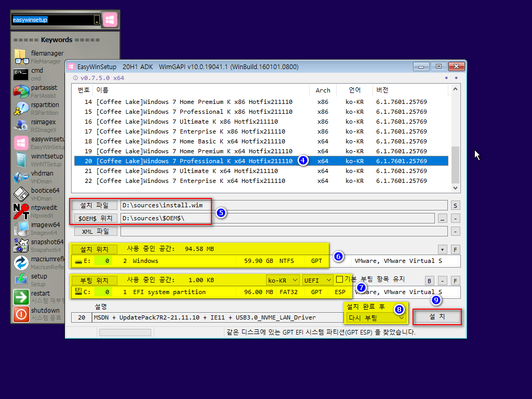Launch the setup icon
The image size is (532, 399).
(x=21, y=280)
